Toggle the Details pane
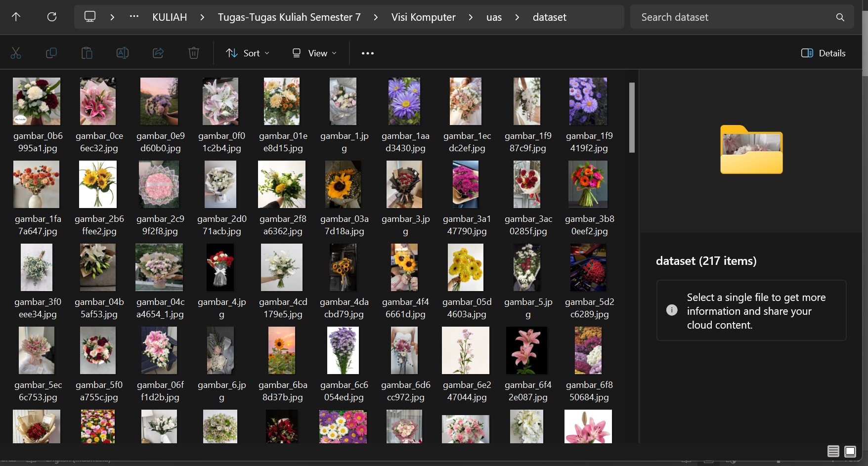 coord(822,53)
